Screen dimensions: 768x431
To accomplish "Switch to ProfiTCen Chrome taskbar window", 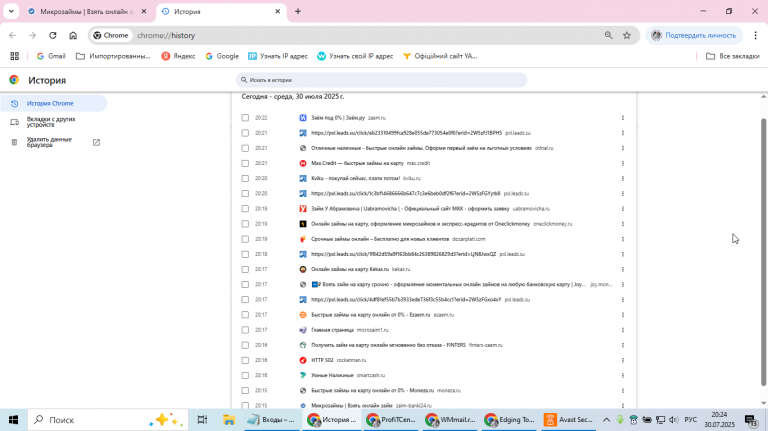I will (x=390, y=420).
